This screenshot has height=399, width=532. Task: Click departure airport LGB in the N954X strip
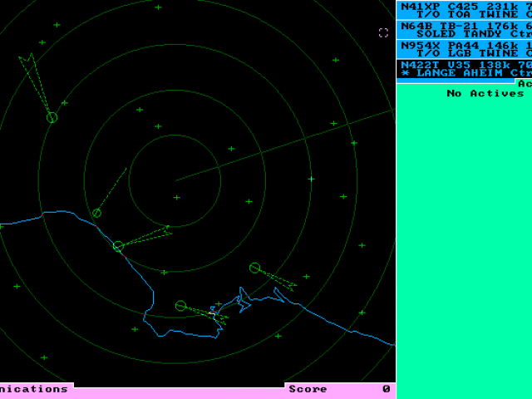point(460,53)
